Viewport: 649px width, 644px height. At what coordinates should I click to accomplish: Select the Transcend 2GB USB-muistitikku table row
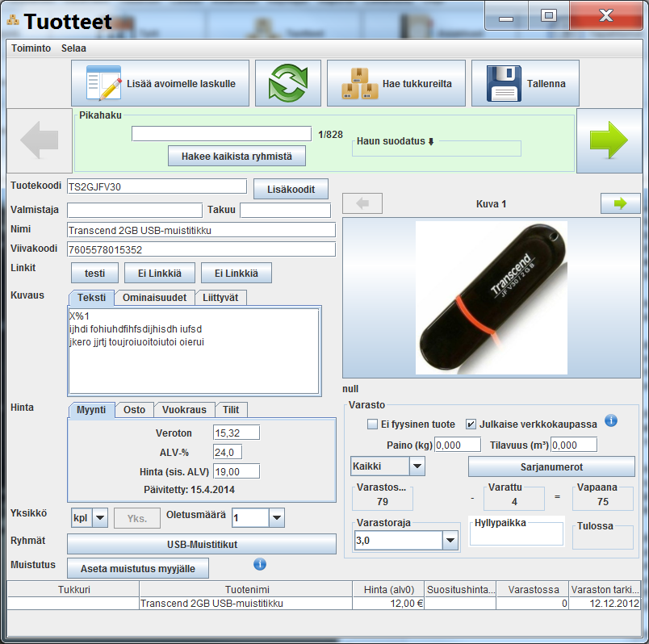[x=324, y=604]
